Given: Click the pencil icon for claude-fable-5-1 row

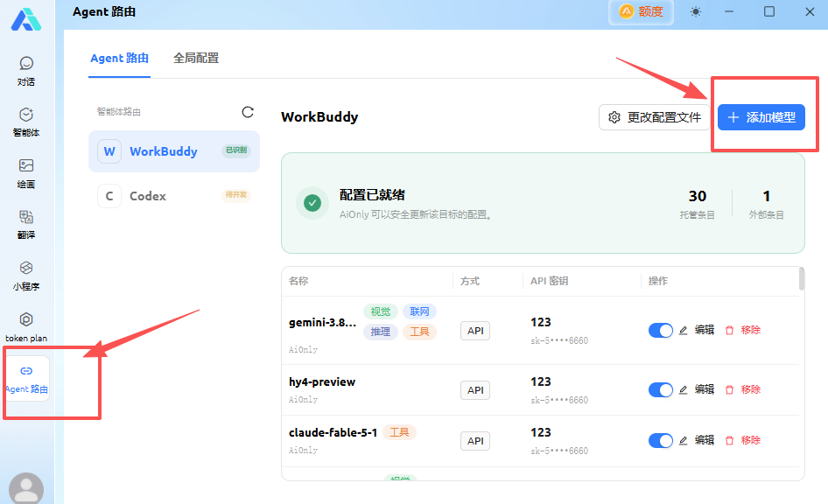Looking at the screenshot, I should point(684,441).
